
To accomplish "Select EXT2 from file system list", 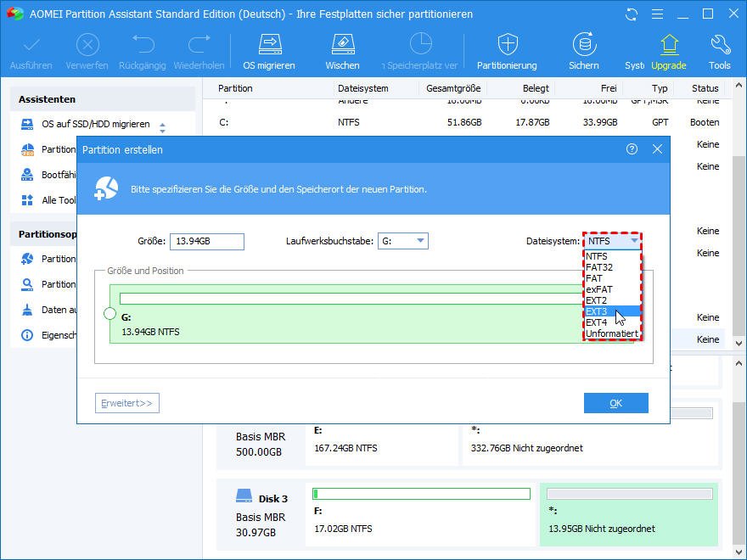I will pyautogui.click(x=613, y=300).
